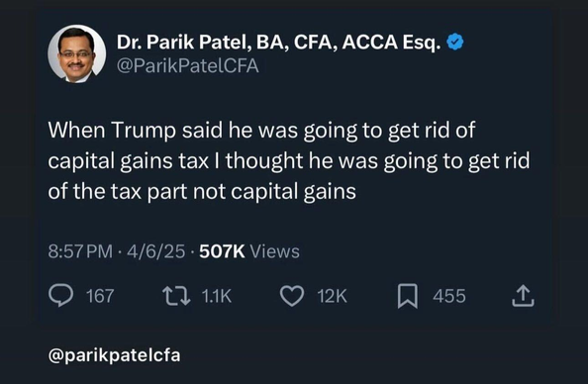Retweet this post using the repost icon
This screenshot has width=588, height=384.
point(176,296)
